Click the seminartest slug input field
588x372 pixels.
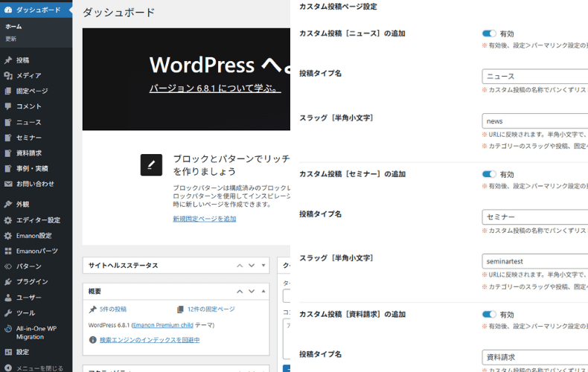click(535, 261)
